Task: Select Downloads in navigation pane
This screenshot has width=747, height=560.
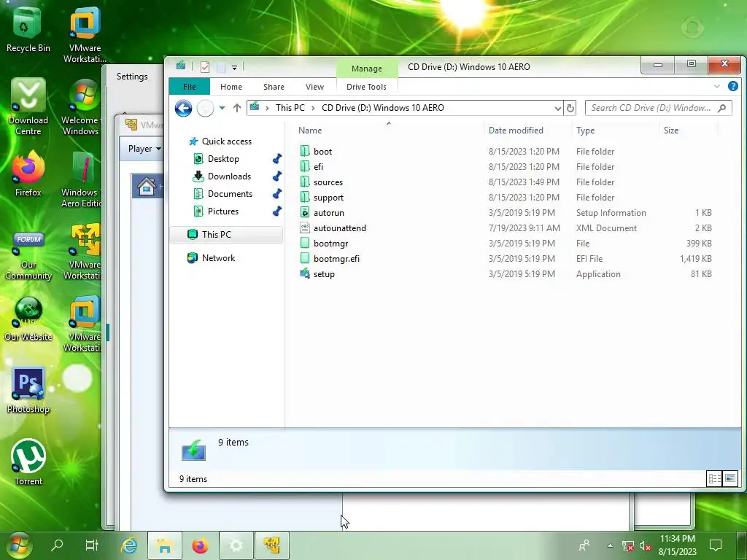Action: point(228,176)
